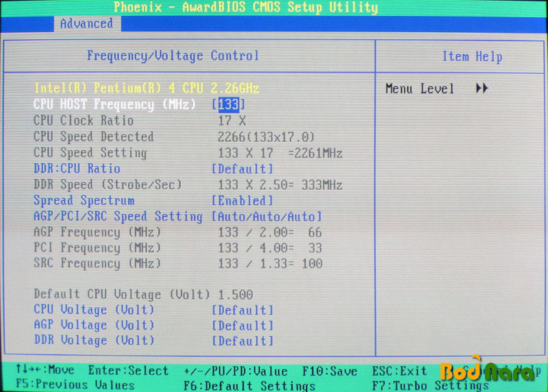Select the CPU HOST Frequency (MHz) label
The image size is (548, 392).
pyautogui.click(x=114, y=105)
